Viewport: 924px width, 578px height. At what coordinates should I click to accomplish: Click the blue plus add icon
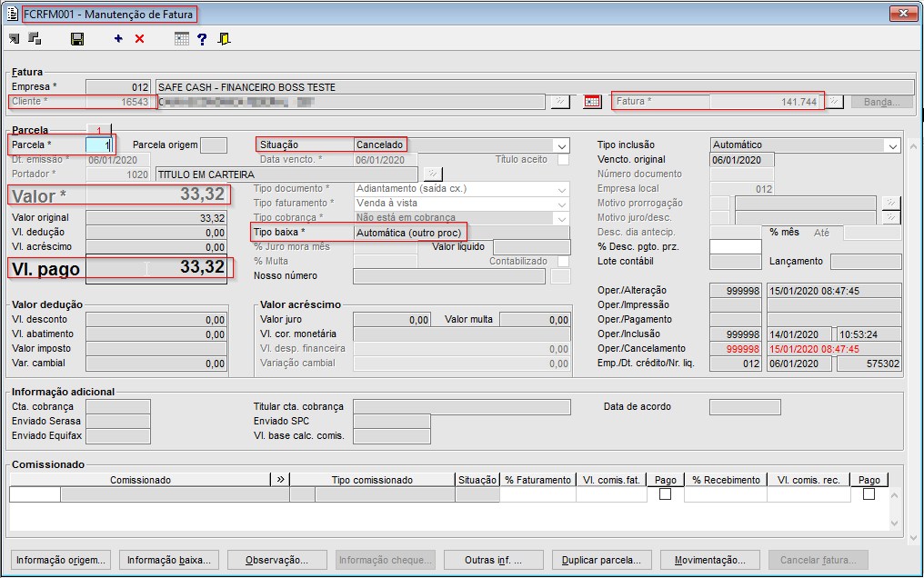[118, 39]
